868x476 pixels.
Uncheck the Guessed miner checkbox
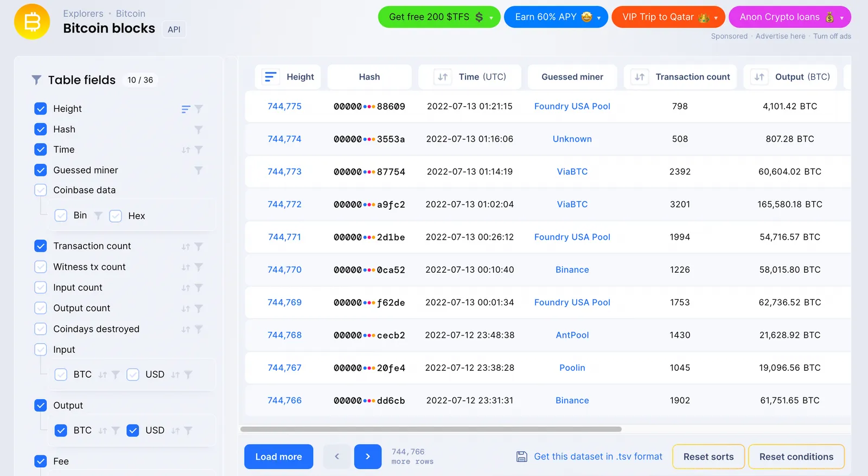pyautogui.click(x=41, y=170)
